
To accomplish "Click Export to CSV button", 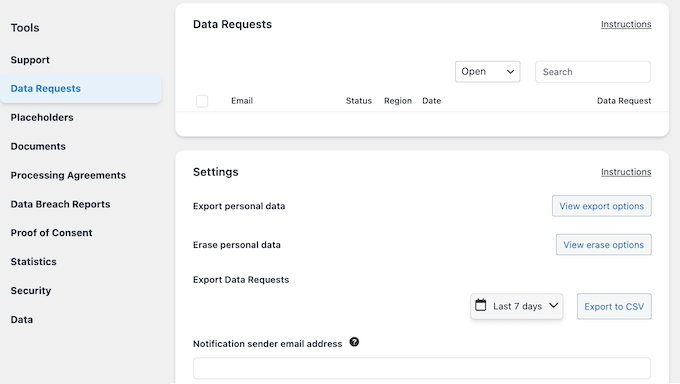I will click(614, 306).
